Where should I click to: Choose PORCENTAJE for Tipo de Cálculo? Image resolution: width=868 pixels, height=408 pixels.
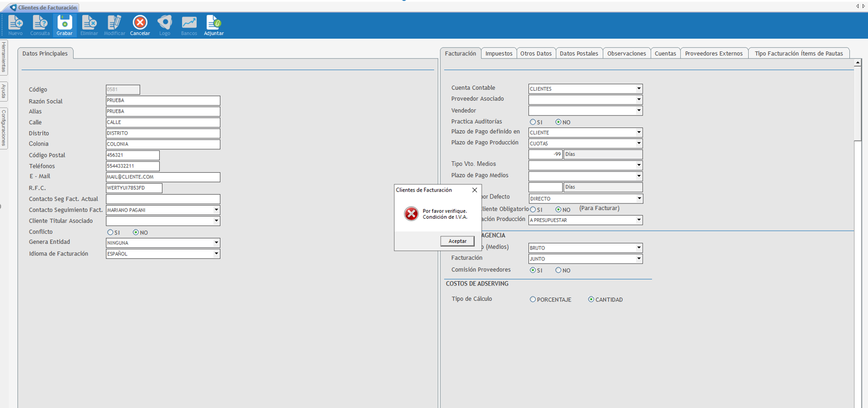click(533, 300)
